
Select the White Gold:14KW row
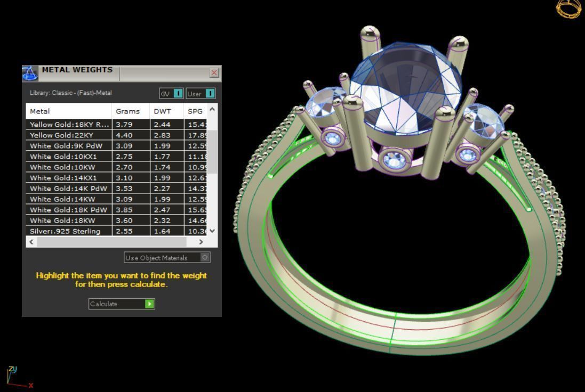[x=116, y=199]
